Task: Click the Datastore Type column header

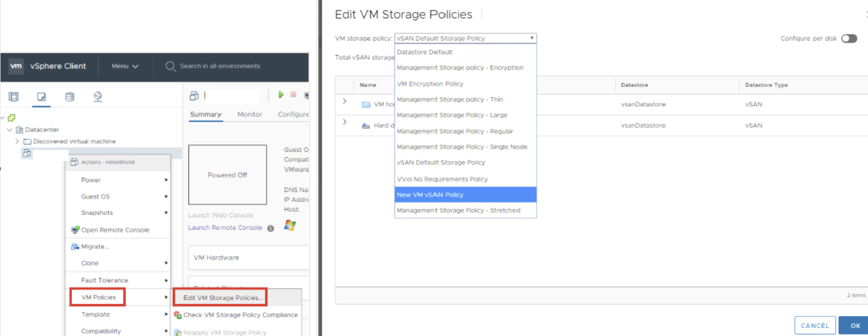Action: [767, 85]
